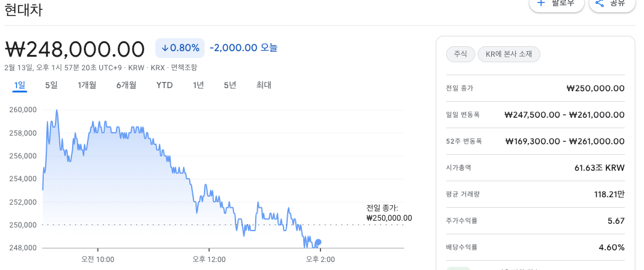Open the 면책조항 disclaimer link
Viewport: 644px width, 270px height.
click(184, 67)
